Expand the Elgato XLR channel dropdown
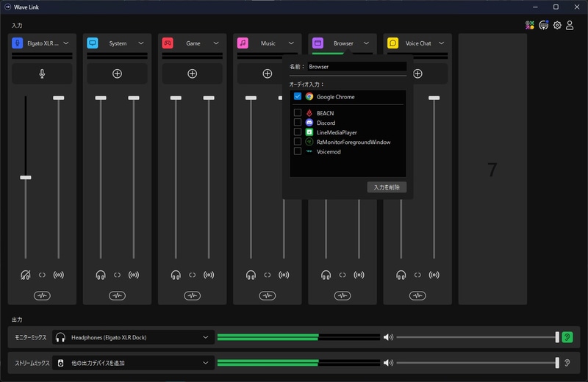588x382 pixels. 66,43
